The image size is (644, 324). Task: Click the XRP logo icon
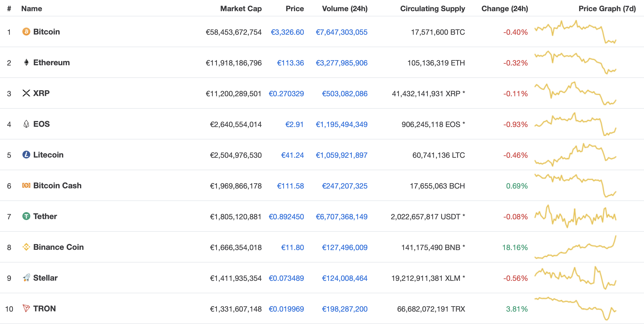pyautogui.click(x=26, y=93)
